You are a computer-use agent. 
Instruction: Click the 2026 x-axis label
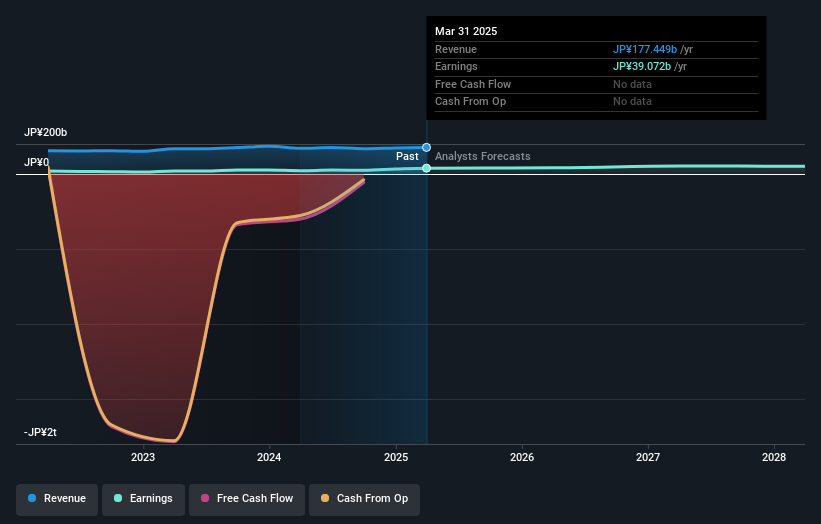coord(522,457)
